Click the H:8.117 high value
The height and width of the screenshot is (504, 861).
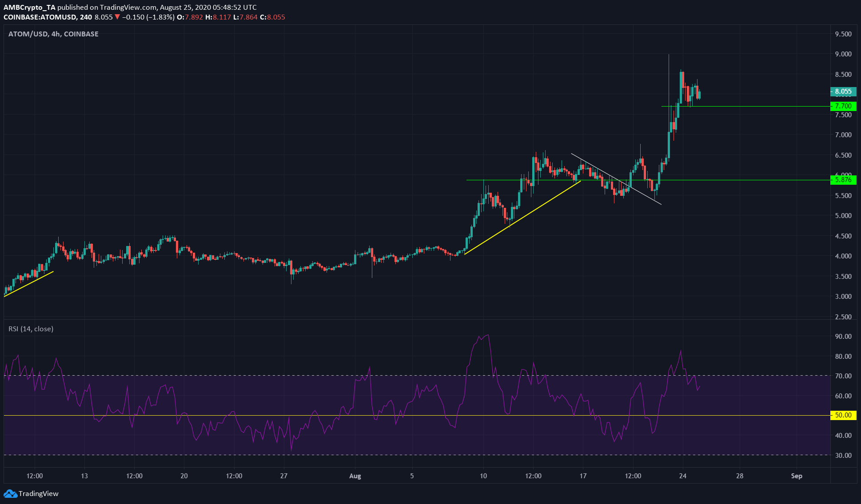click(x=218, y=17)
